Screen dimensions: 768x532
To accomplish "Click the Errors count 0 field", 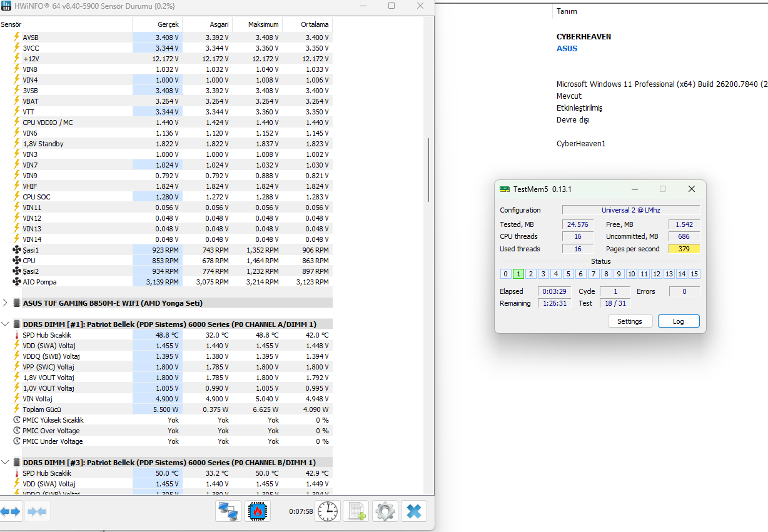I will [684, 291].
